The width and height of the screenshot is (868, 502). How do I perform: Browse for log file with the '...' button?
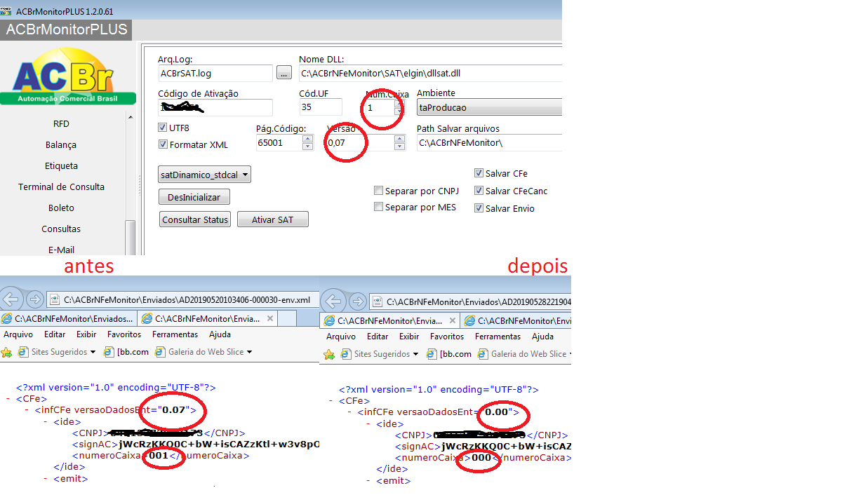point(284,72)
